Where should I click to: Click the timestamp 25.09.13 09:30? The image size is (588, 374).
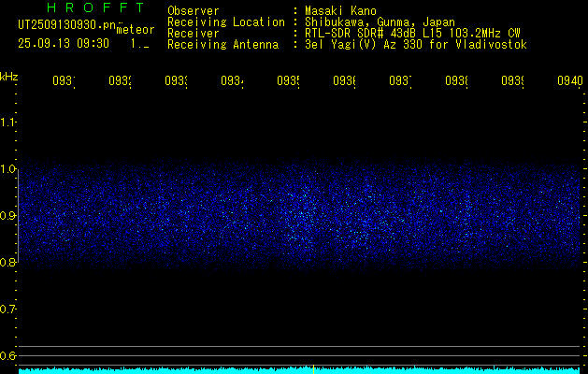coord(64,44)
